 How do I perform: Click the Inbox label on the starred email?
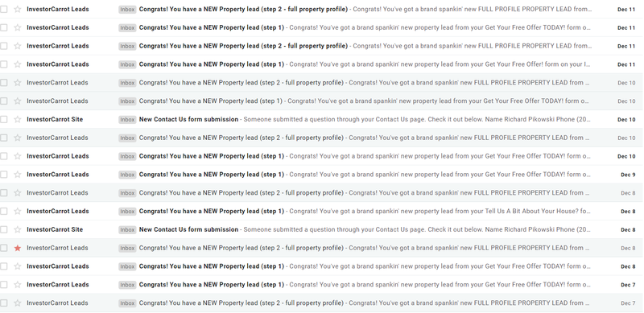tap(127, 248)
